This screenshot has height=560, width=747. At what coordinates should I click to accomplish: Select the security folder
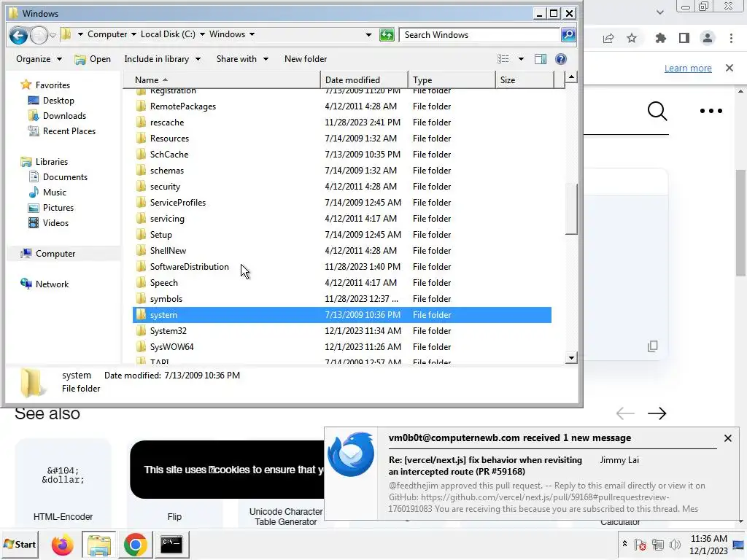(165, 187)
